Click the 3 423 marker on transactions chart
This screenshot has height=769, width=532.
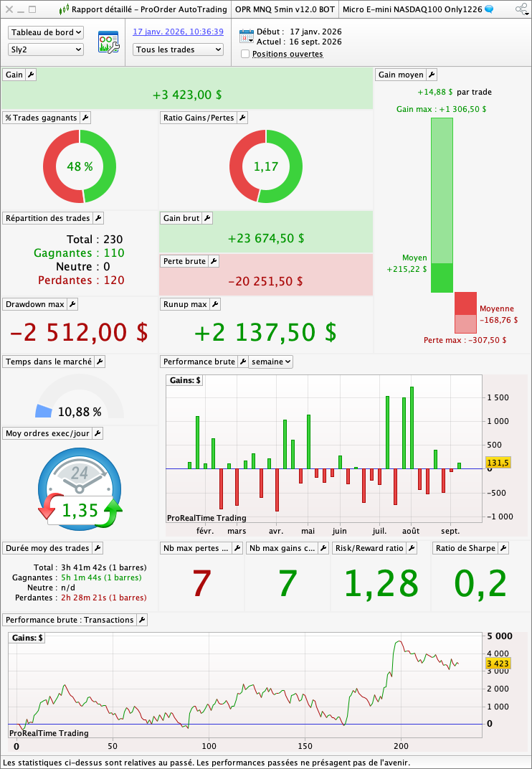[x=498, y=664]
